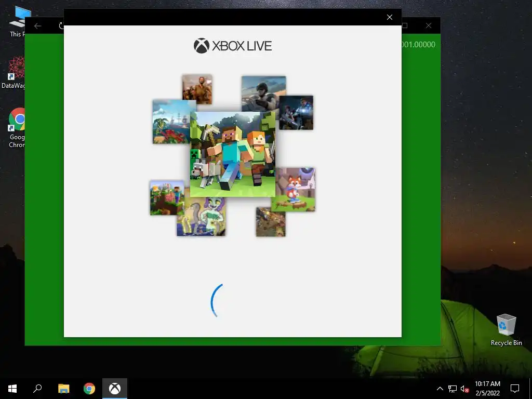Click the Cuphead-style cartoon thumbnail

[201, 217]
